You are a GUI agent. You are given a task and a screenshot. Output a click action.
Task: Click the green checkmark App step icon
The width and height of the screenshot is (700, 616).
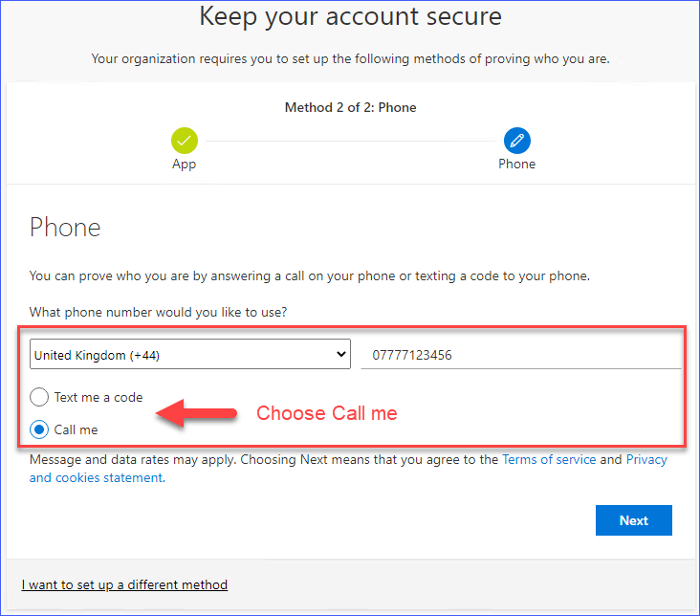tap(184, 141)
